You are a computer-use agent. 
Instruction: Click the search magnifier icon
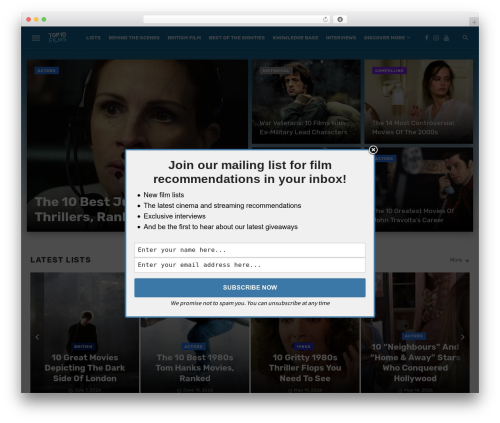(x=465, y=38)
